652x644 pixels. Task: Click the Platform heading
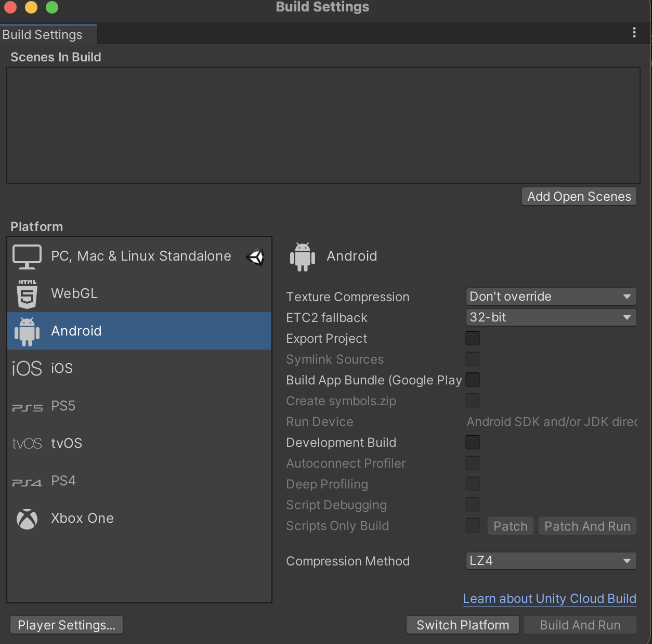click(36, 227)
